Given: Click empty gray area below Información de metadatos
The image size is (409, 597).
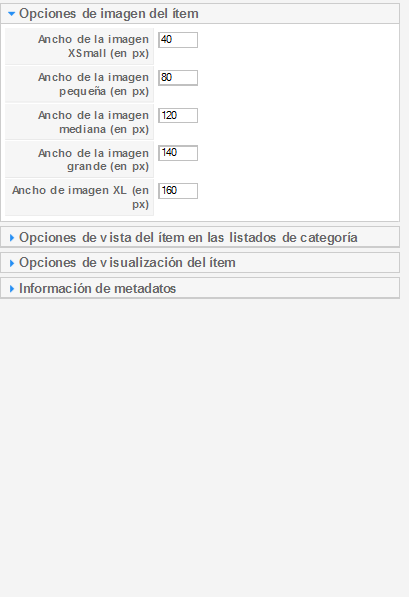Looking at the screenshot, I should (x=204, y=445).
